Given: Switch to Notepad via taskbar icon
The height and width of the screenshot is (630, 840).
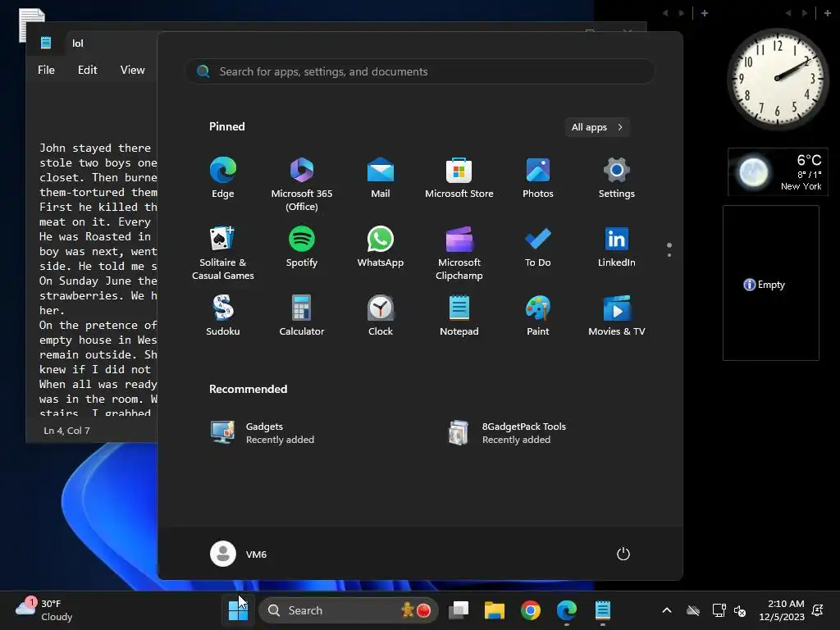Looking at the screenshot, I should click(603, 610).
